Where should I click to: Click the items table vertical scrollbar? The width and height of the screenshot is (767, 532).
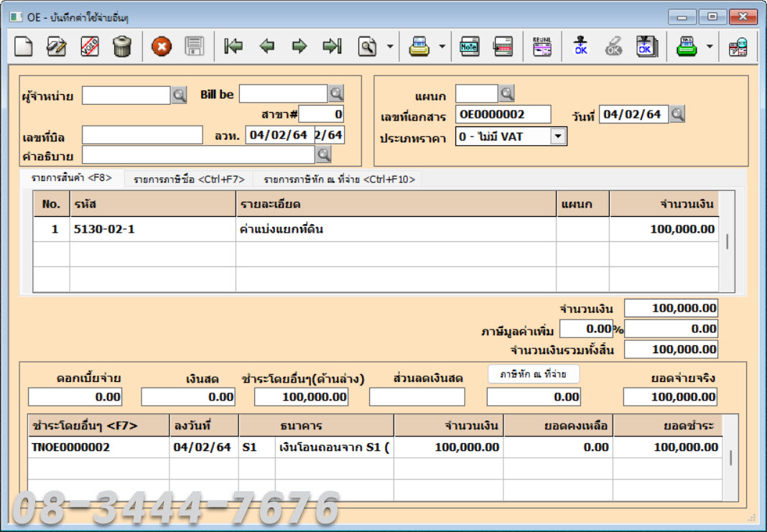[727, 242]
